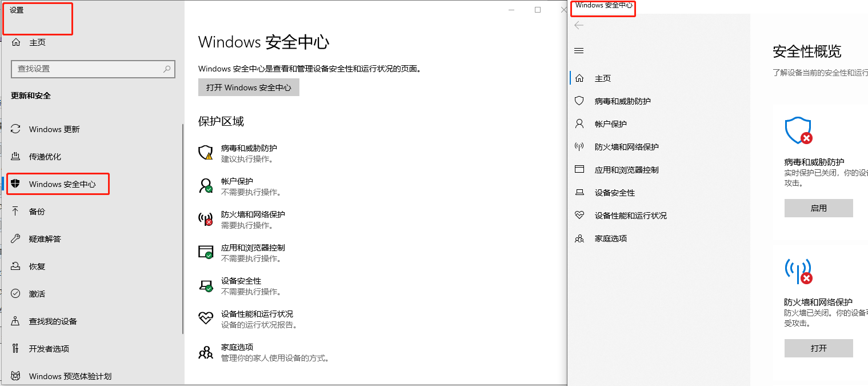Click the 应用和浏览器控制 window icon in Settings
This screenshot has width=868, height=386.
(x=206, y=252)
